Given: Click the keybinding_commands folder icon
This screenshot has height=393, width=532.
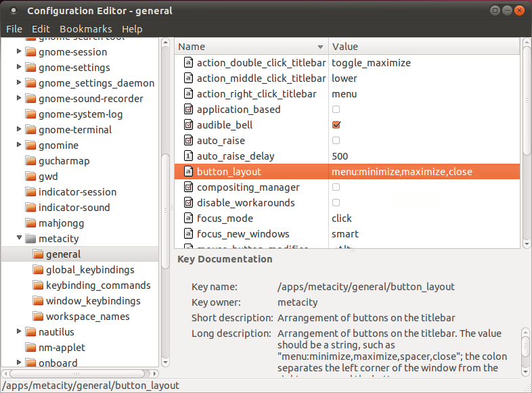Looking at the screenshot, I should 38,285.
